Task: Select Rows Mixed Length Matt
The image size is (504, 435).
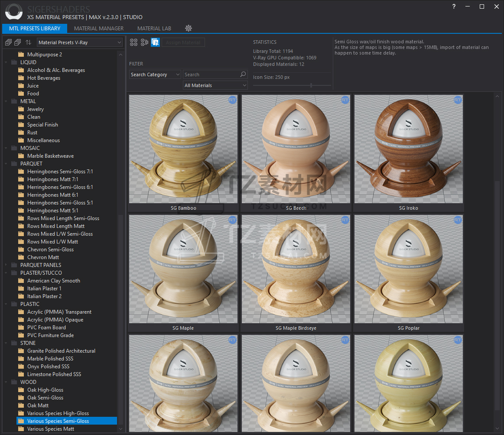Action: click(56, 226)
